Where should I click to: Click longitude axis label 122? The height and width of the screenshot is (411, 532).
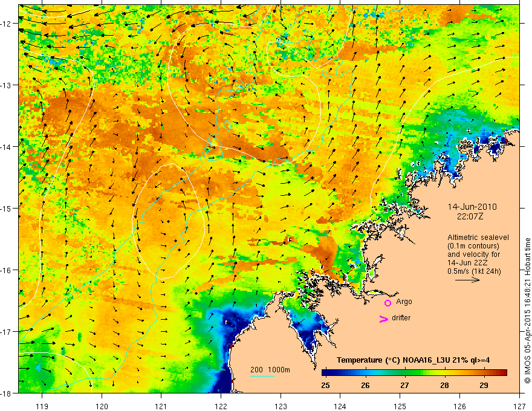[x=221, y=407]
